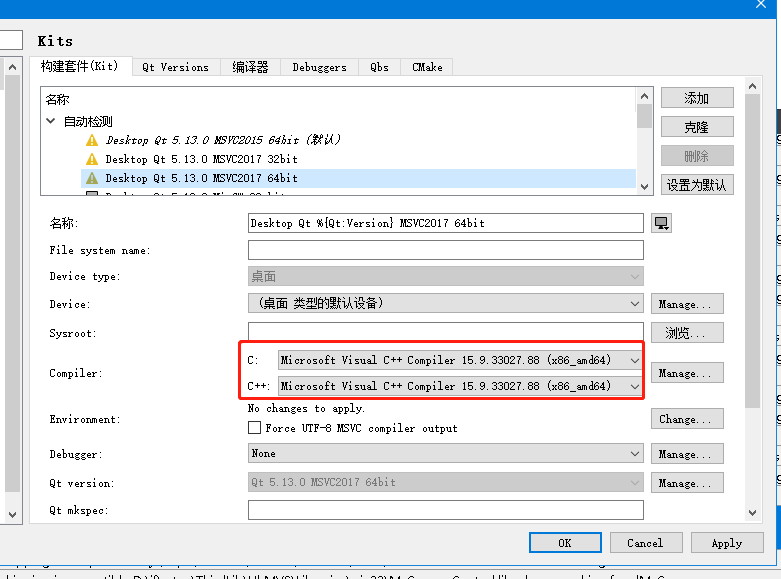The width and height of the screenshot is (781, 579).
Task: Close the Kits options dialog window
Action: [761, 5]
